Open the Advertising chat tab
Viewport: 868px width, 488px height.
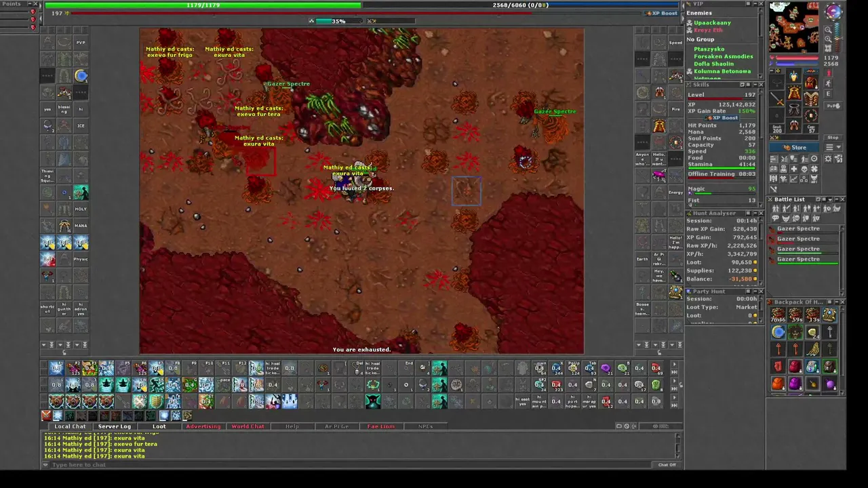(203, 426)
